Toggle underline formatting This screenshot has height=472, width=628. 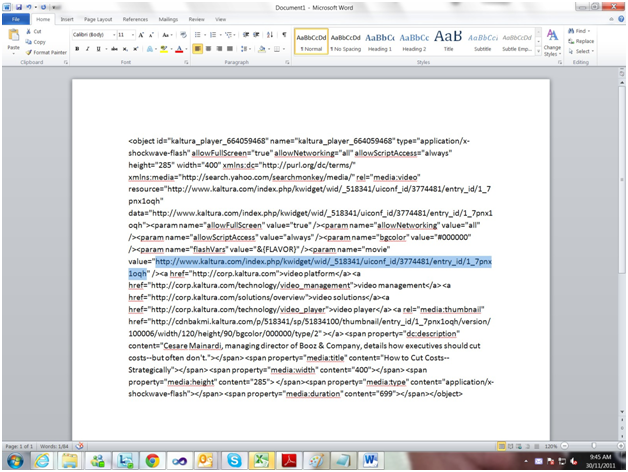click(100, 47)
